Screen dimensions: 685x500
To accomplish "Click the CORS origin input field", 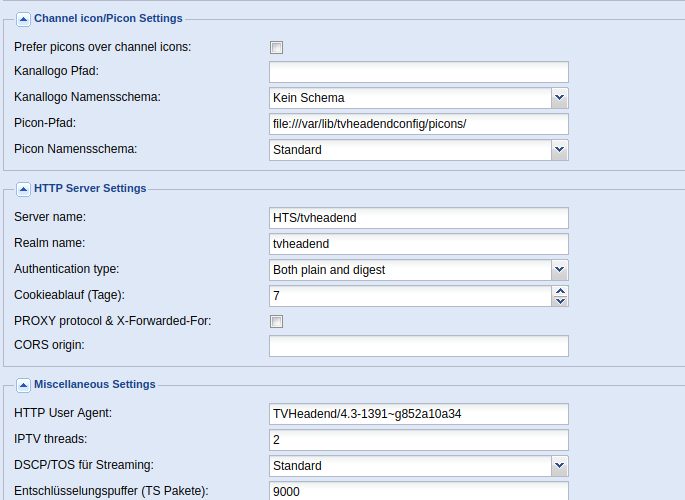I will click(419, 346).
